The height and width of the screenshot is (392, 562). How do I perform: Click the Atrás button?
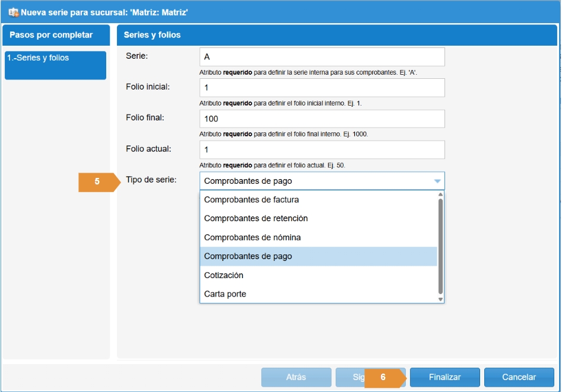[296, 377]
